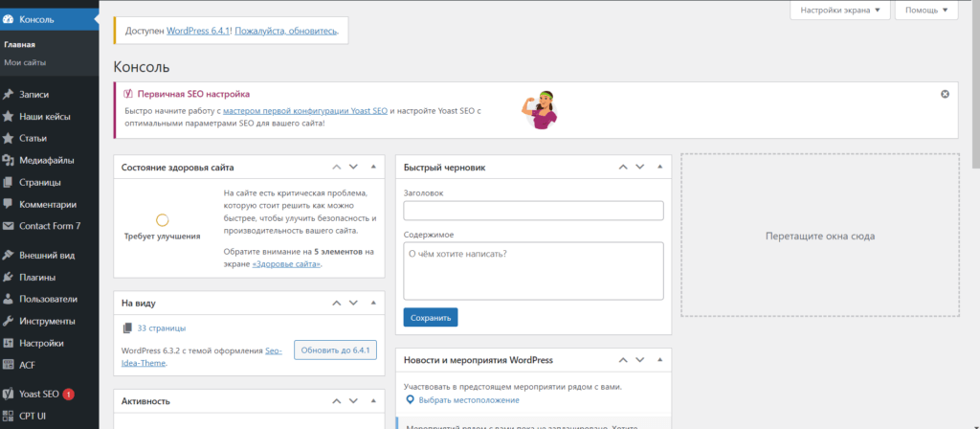Image resolution: width=980 pixels, height=429 pixels.
Task: Move Новости и мероприятия WordPress widget down
Action: click(639, 360)
